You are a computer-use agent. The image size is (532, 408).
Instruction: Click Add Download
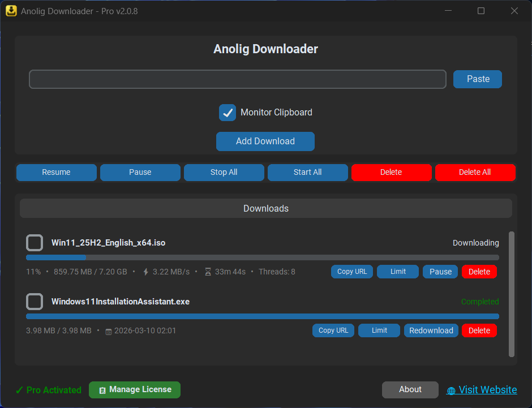click(265, 141)
